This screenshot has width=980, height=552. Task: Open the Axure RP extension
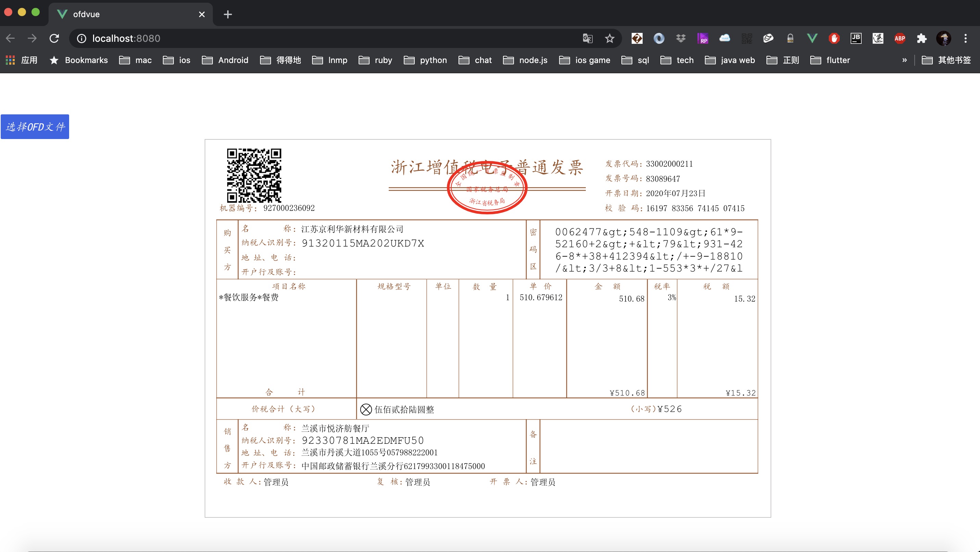pos(702,38)
